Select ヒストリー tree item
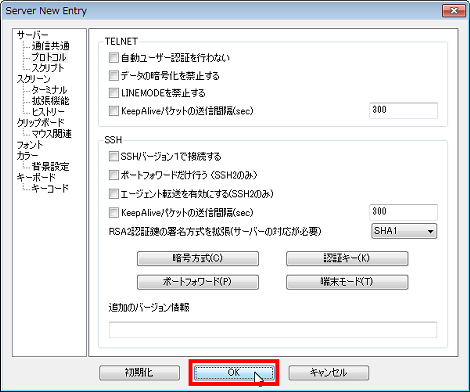The height and width of the screenshot is (392, 470). click(x=48, y=112)
